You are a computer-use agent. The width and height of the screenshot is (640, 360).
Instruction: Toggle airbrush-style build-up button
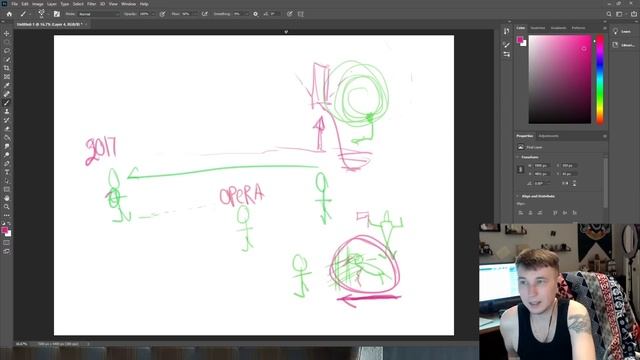(205, 14)
